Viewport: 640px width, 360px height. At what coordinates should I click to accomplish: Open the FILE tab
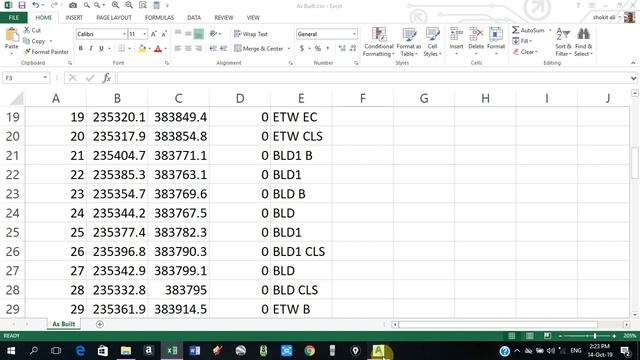point(13,18)
